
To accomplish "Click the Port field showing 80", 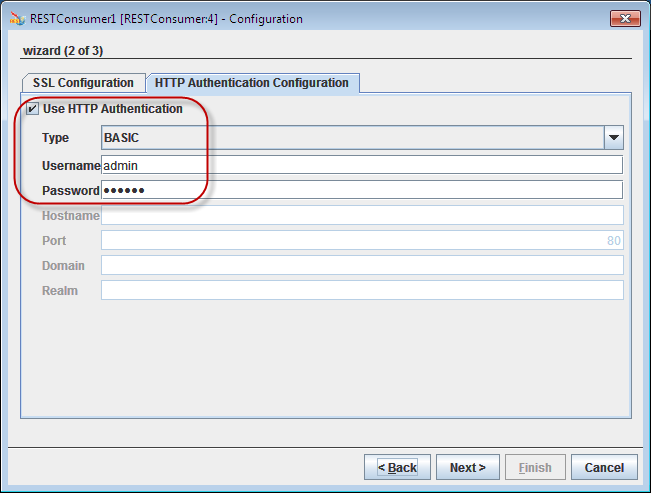I will (x=362, y=240).
